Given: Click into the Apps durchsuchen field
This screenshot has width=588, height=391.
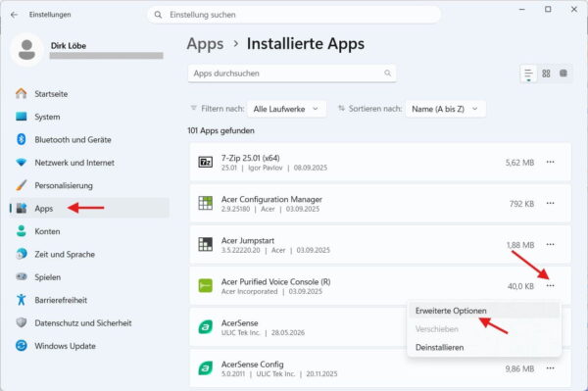Looking at the screenshot, I should click(292, 73).
